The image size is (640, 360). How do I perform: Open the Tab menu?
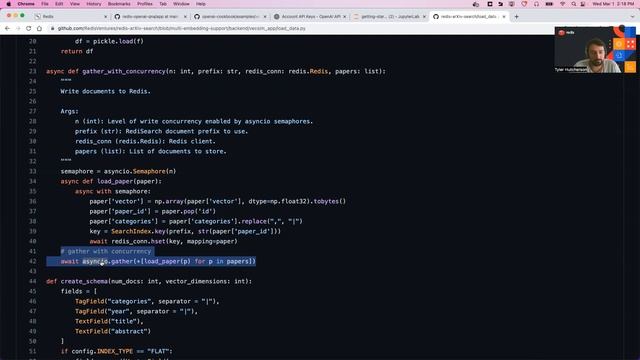click(163, 4)
